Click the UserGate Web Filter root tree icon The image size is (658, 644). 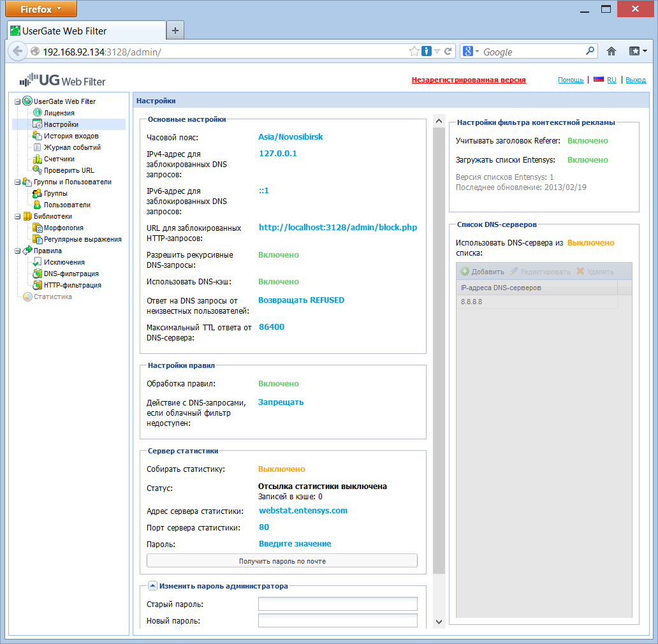27,101
